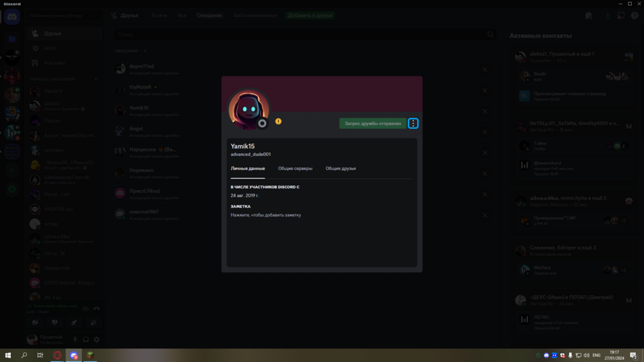Open the direct message with Vasyanchik
Viewport: 644px width, 362px height.
[x=64, y=268]
